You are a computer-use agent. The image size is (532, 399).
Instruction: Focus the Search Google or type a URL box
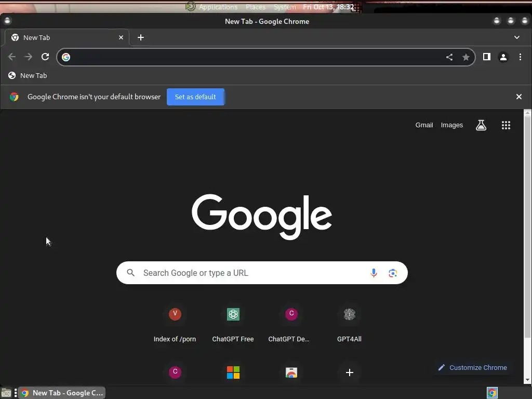tap(262, 273)
